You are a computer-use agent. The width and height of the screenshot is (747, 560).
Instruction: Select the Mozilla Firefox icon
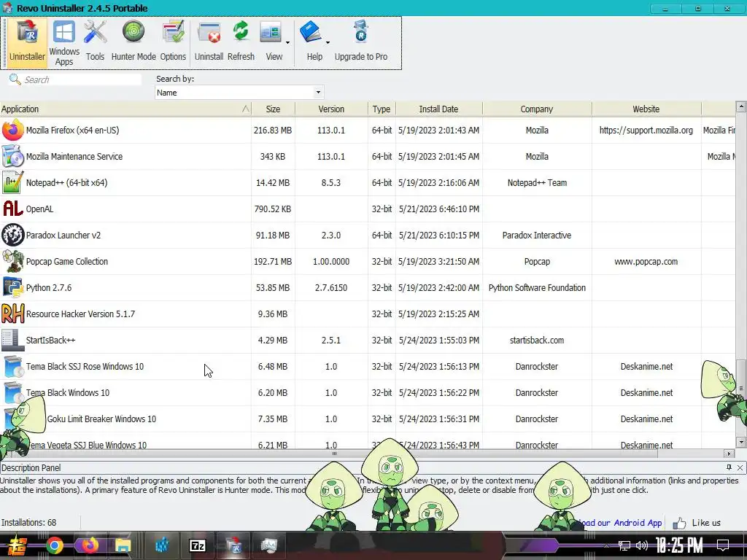[12, 130]
